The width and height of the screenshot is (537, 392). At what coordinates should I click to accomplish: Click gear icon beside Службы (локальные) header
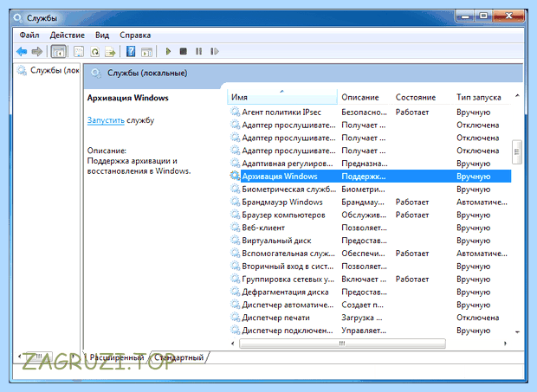click(x=96, y=74)
